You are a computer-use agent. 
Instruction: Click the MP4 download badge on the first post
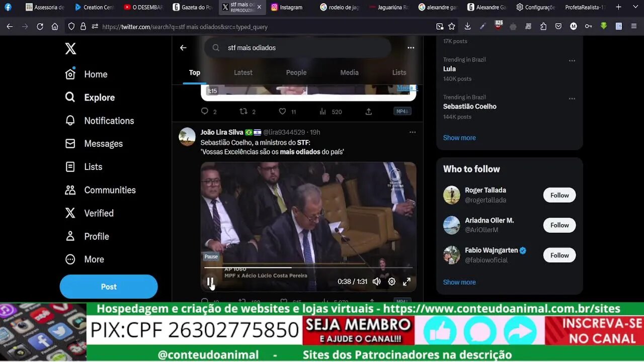tap(402, 111)
